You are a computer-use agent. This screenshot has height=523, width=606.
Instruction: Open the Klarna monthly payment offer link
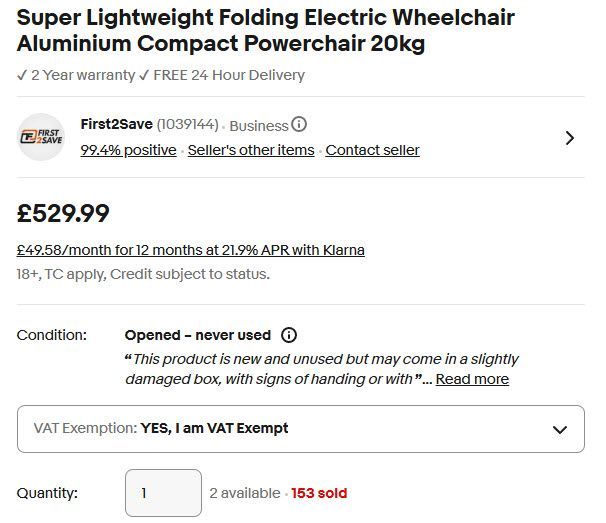click(x=190, y=249)
